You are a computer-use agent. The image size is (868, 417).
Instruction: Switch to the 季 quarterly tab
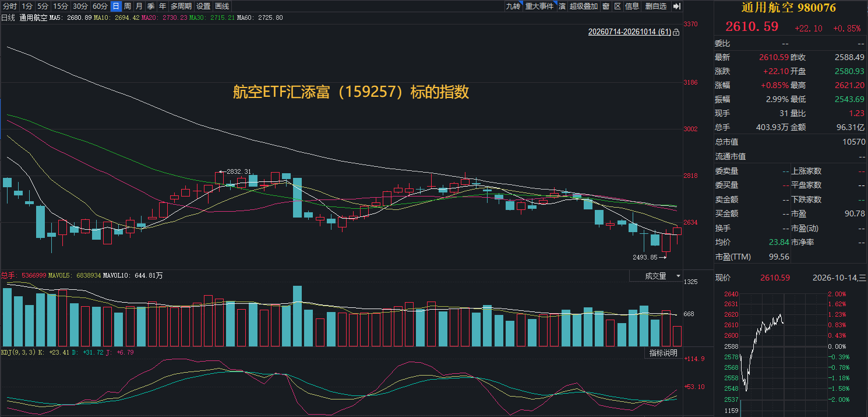tap(151, 6)
